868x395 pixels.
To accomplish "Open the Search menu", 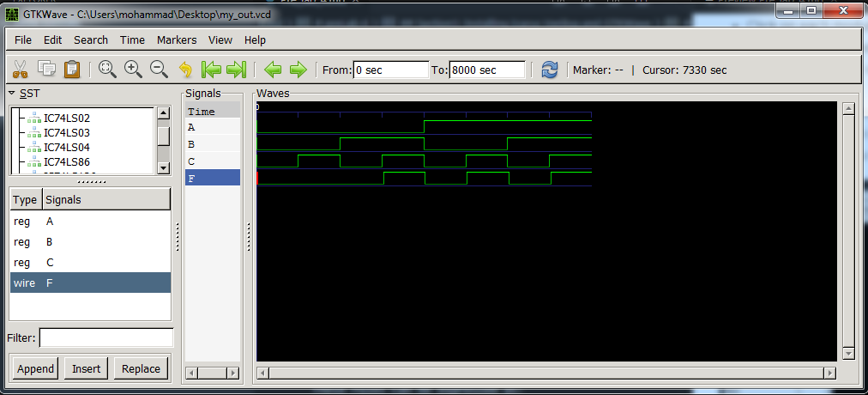I will pyautogui.click(x=90, y=39).
